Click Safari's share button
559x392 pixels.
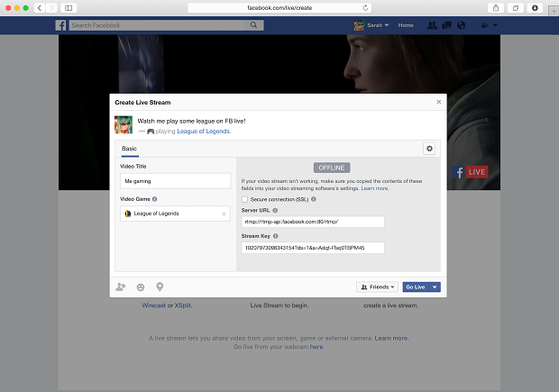click(x=496, y=8)
